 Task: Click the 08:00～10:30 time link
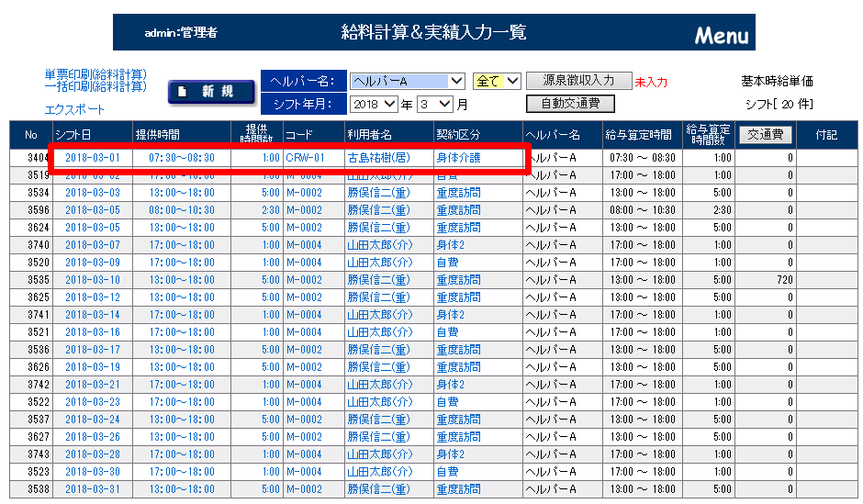[x=181, y=210]
